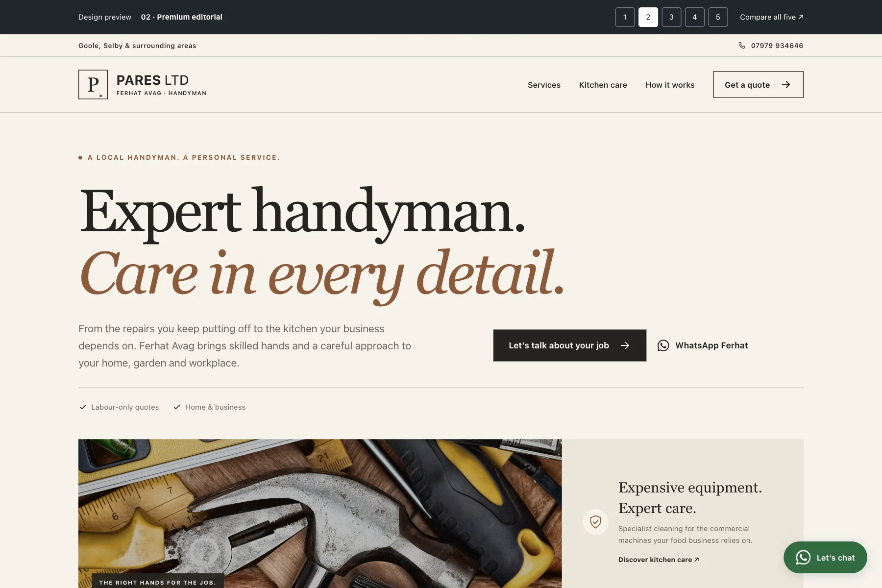Click the phone icon beside 07979 934646
The width and height of the screenshot is (882, 588).
point(742,46)
